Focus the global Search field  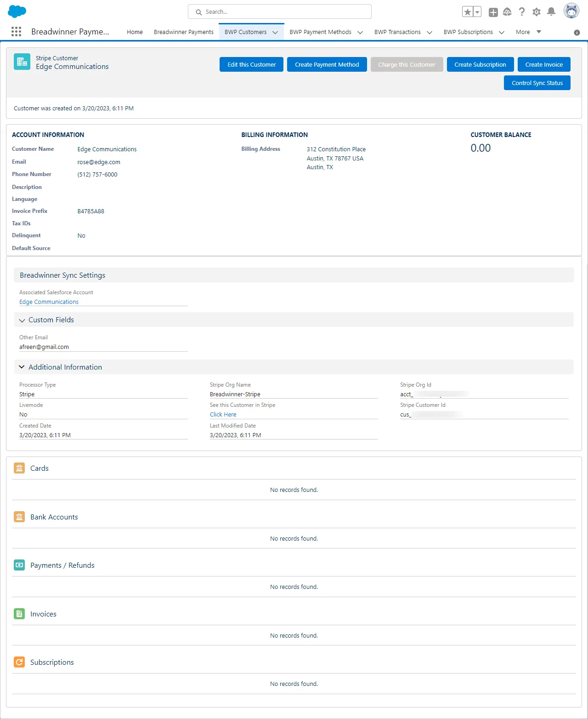point(280,12)
